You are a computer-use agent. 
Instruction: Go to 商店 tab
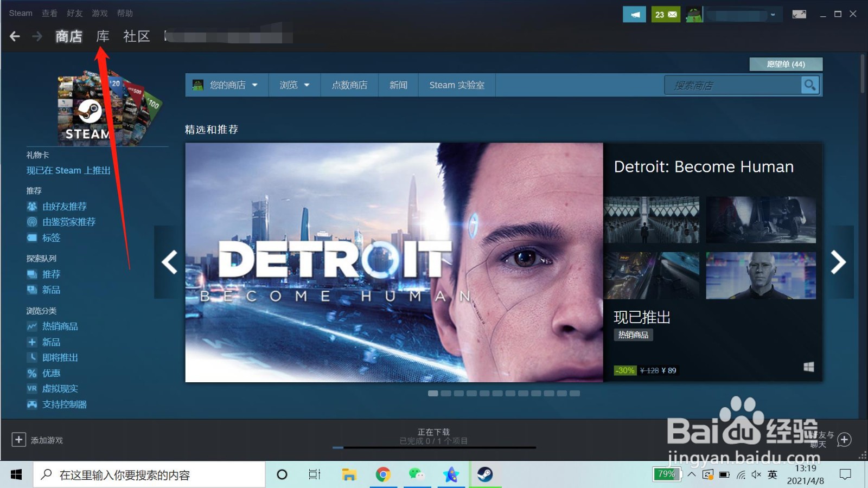69,36
